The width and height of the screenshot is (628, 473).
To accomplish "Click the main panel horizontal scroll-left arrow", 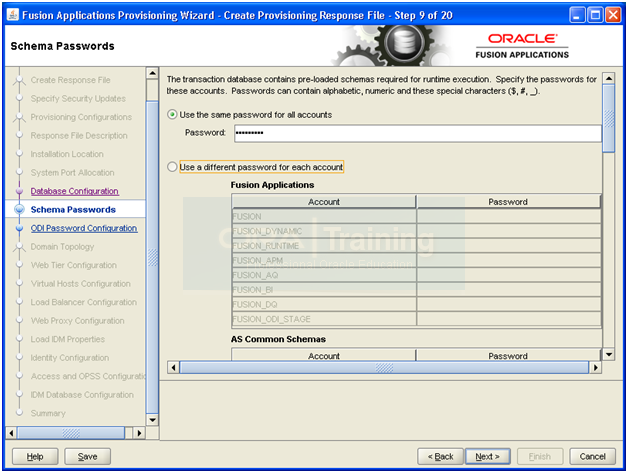I will tap(173, 367).
